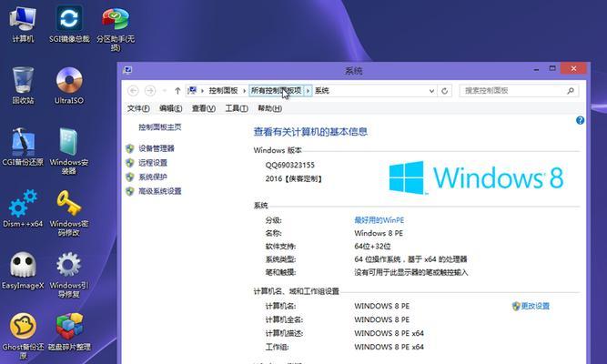Open Ghost备份还原 desktop icon
The image size is (607, 364).
pyautogui.click(x=23, y=336)
